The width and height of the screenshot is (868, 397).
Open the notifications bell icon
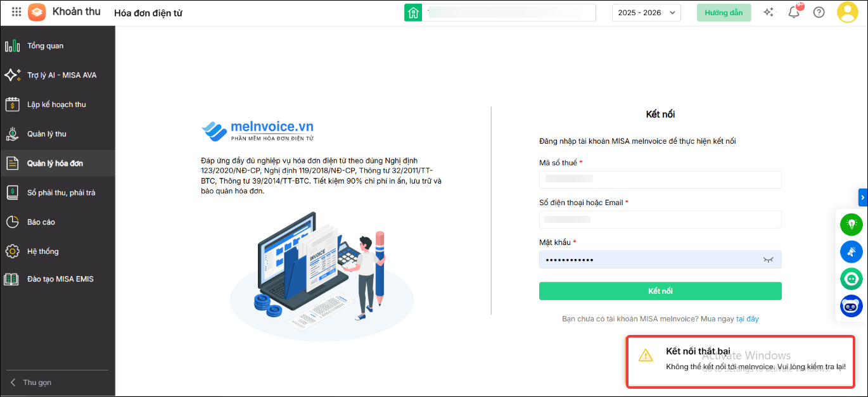[794, 12]
